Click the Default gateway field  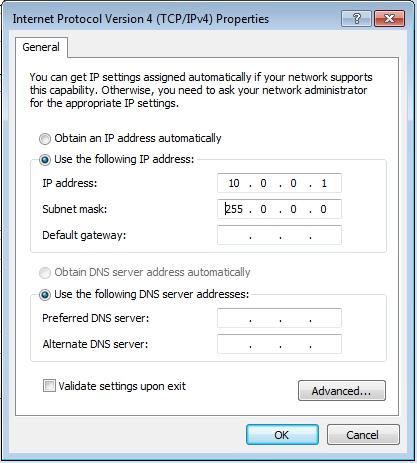279,235
